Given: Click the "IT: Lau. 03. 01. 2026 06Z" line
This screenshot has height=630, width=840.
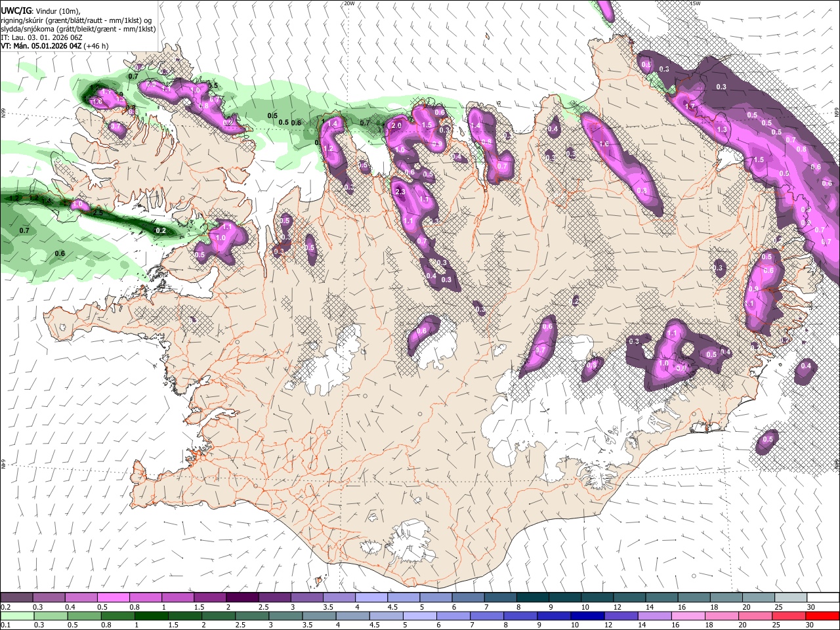Looking at the screenshot, I should [x=41, y=37].
